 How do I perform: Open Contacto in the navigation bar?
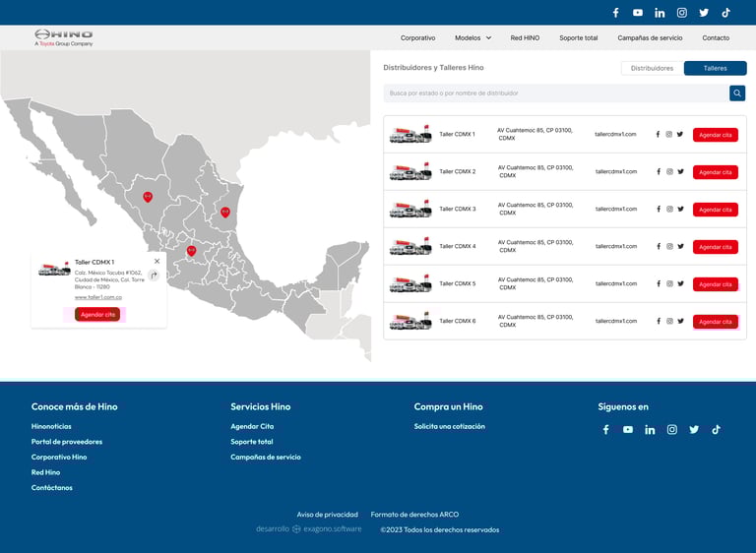(x=716, y=37)
